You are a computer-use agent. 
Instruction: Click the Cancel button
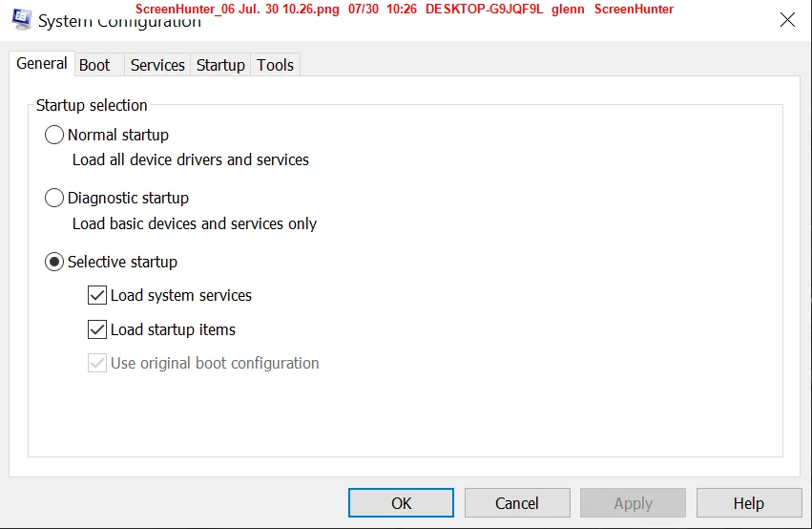coord(517,502)
